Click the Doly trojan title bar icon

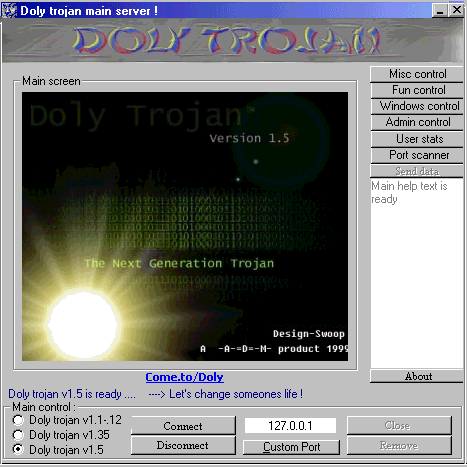point(9,11)
